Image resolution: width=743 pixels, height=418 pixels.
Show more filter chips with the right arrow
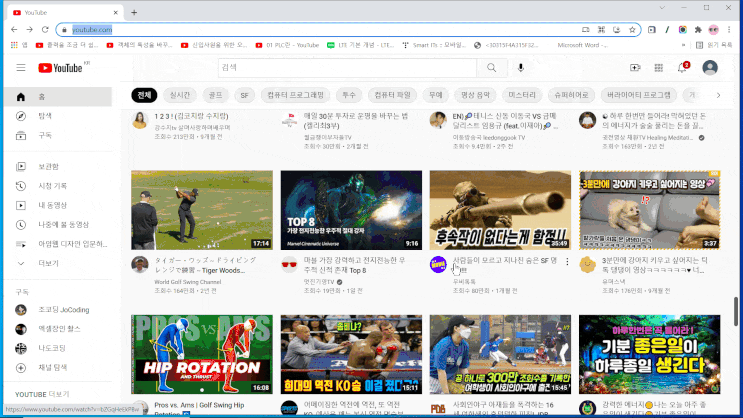(x=718, y=95)
